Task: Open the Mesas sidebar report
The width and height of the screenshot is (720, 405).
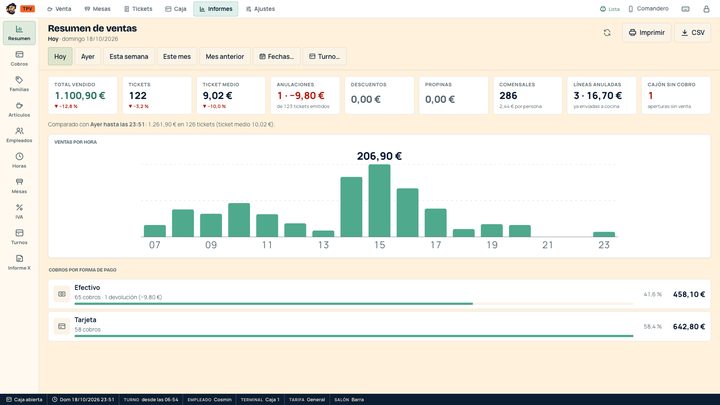Action: click(19, 186)
